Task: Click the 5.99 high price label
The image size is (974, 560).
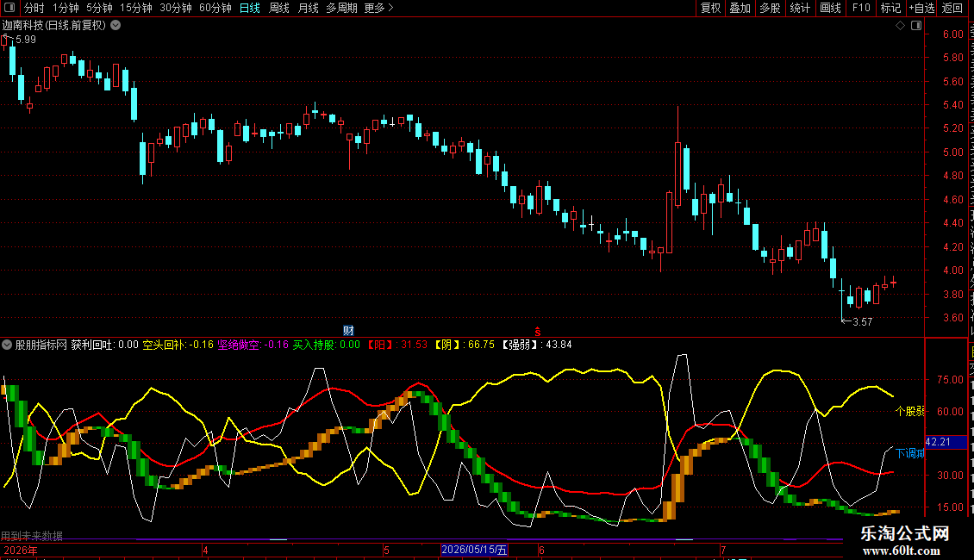Action: [26, 40]
